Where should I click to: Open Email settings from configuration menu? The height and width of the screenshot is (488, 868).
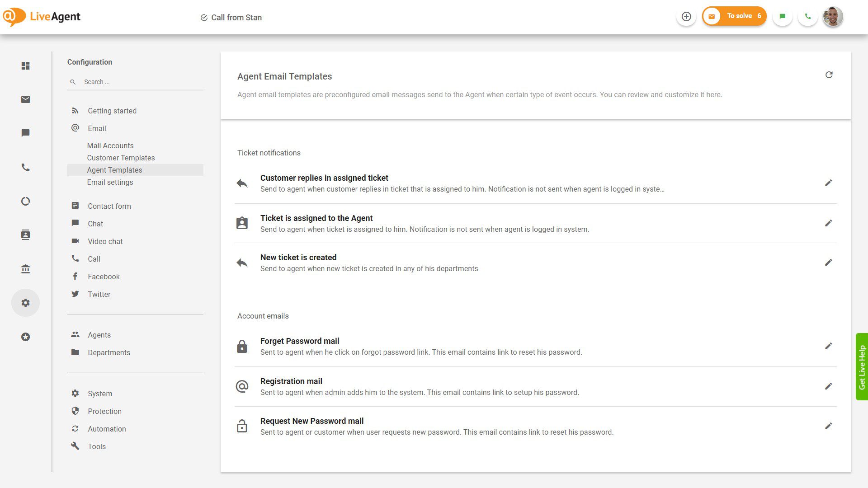pos(110,182)
